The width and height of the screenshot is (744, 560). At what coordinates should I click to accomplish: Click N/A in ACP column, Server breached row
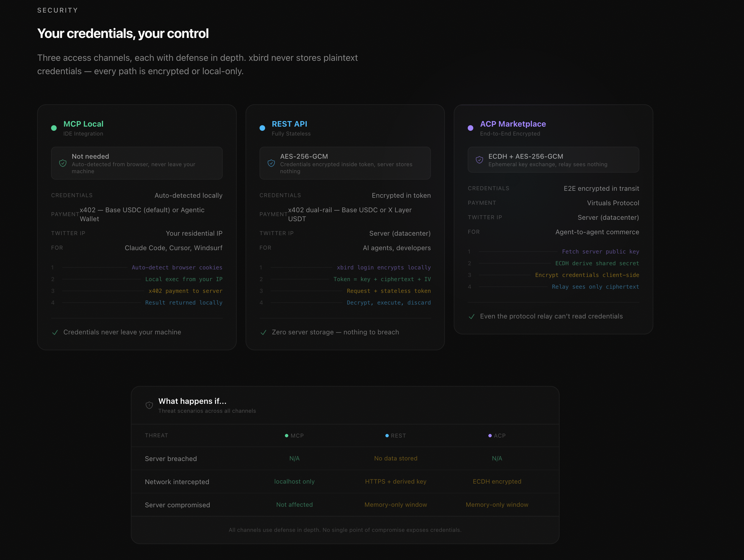tap(497, 458)
